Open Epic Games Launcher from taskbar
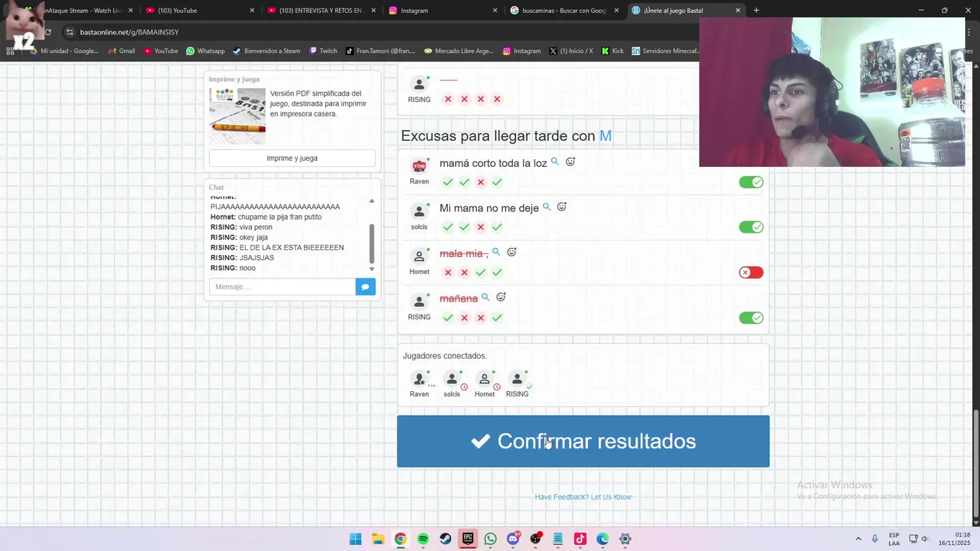 [468, 539]
